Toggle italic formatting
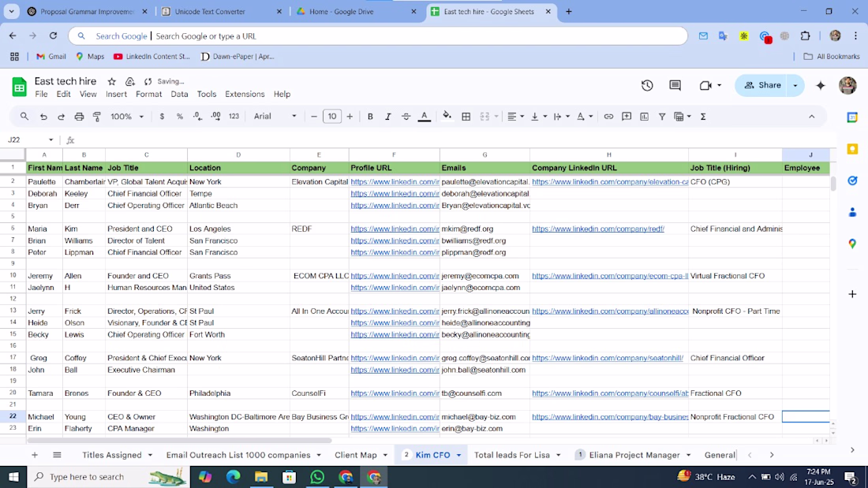The height and width of the screenshot is (488, 868). coord(388,117)
